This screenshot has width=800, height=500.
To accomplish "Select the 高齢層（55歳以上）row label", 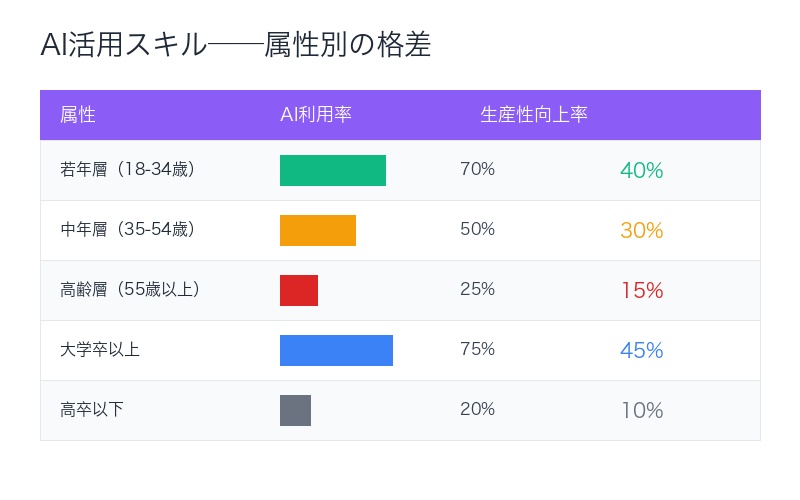I will pyautogui.click(x=130, y=290).
